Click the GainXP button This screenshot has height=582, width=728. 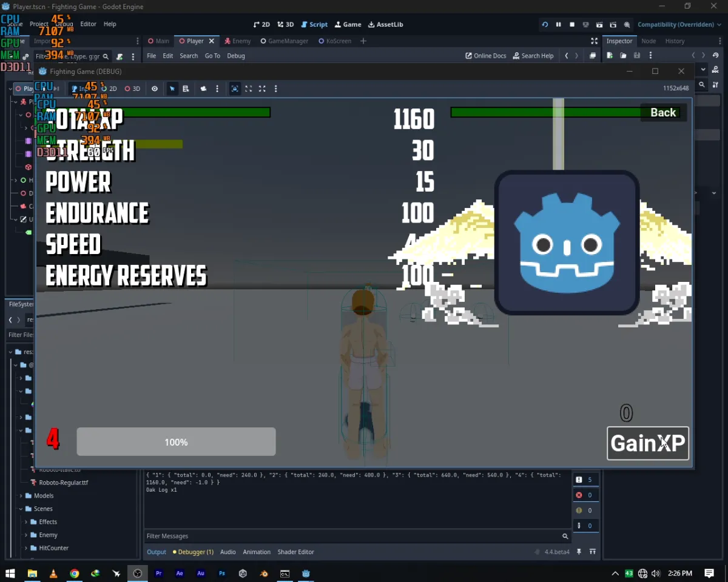tap(648, 443)
